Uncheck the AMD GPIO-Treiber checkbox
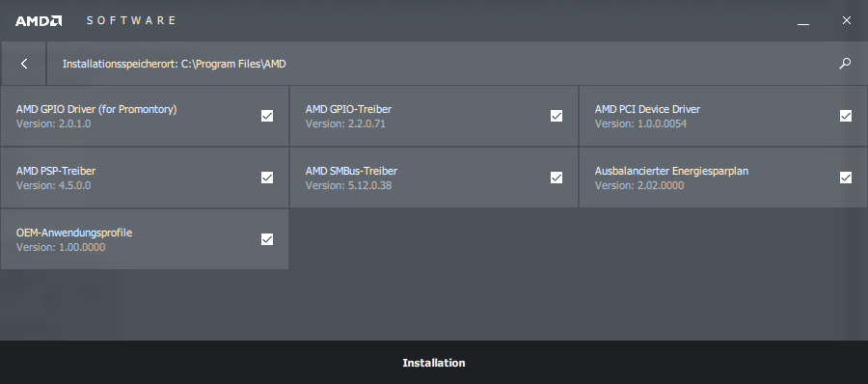The width and height of the screenshot is (868, 384). pos(556,116)
